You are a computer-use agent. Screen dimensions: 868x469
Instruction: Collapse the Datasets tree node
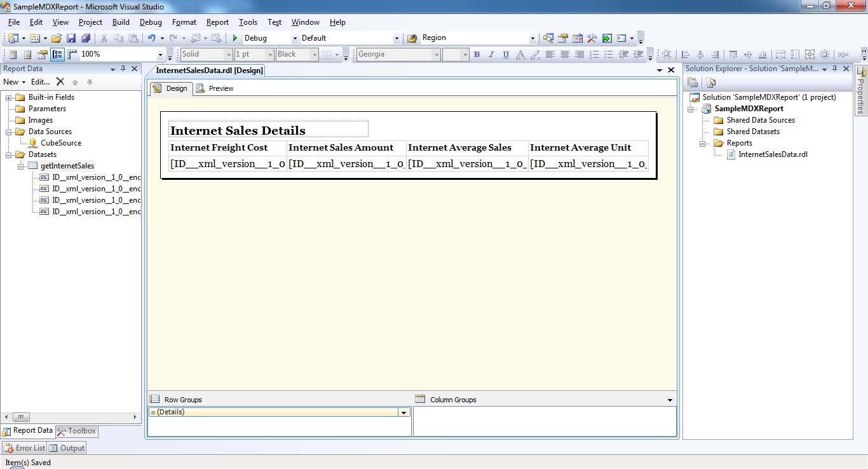pyautogui.click(x=9, y=155)
